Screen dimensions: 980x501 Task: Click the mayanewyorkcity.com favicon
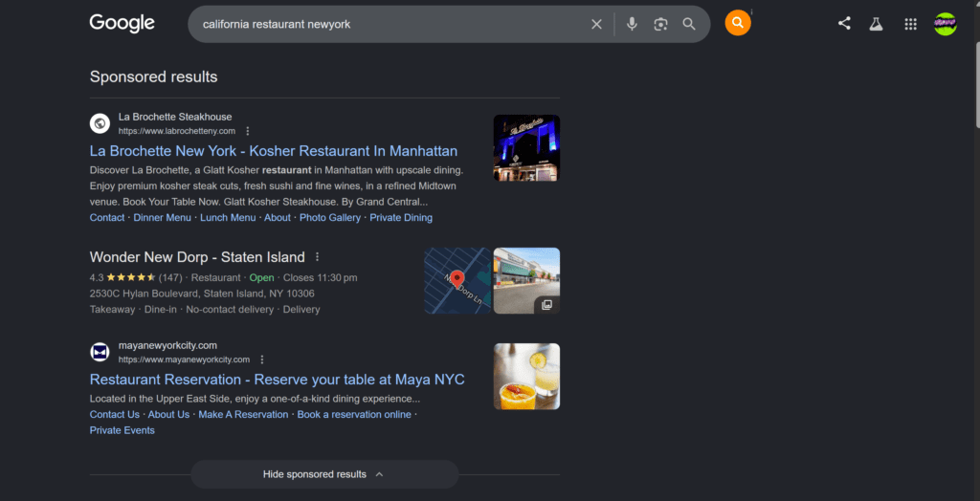pos(100,352)
